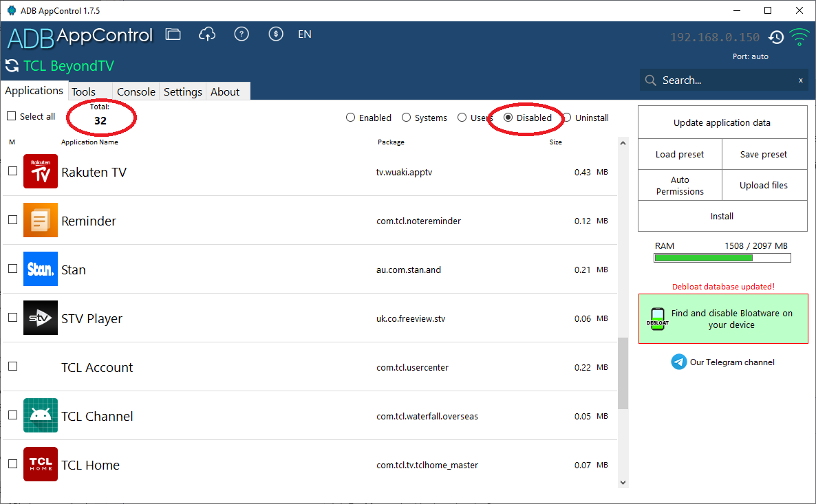Screen dimensions: 816x504
Task: Click ADB AppControl title bar icon
Action: point(11,10)
